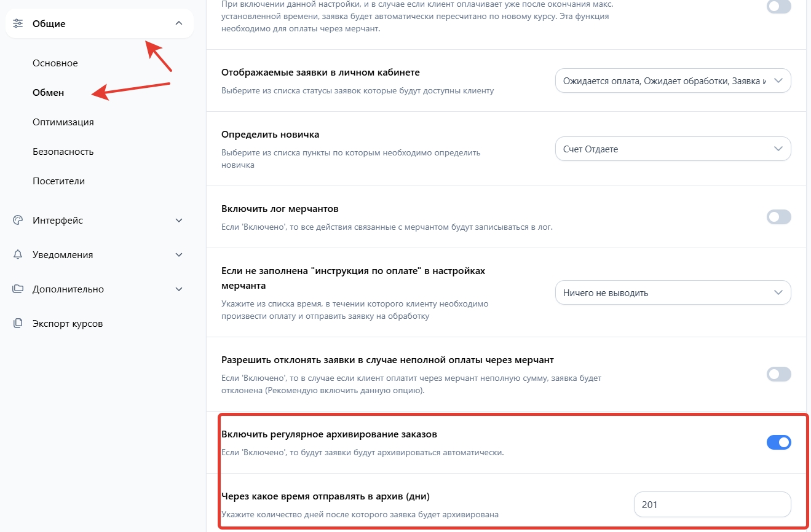This screenshot has width=811, height=532.
Task: Open the Счет Отдаете dropdown
Action: point(673,149)
